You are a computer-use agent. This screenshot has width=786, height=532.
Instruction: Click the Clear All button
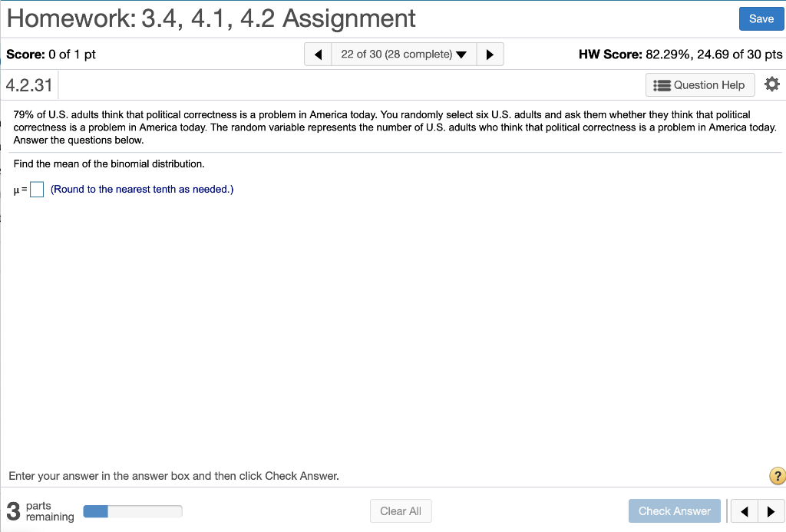click(401, 511)
